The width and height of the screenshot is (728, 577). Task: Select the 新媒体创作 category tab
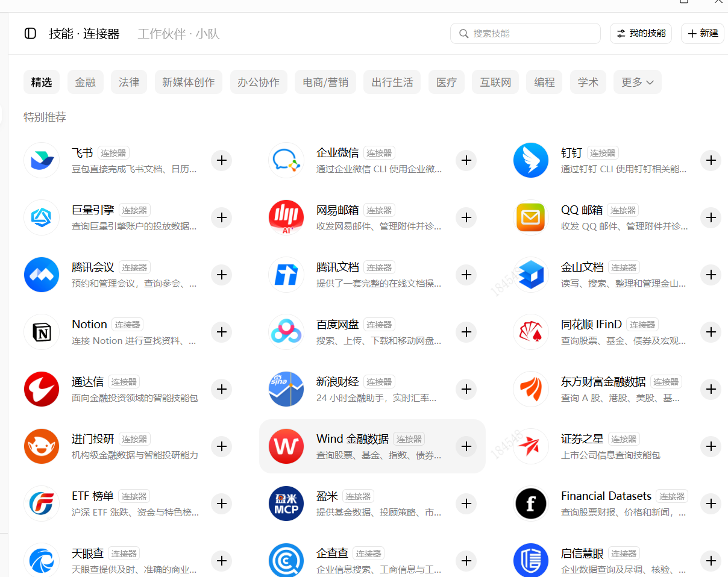tap(189, 82)
